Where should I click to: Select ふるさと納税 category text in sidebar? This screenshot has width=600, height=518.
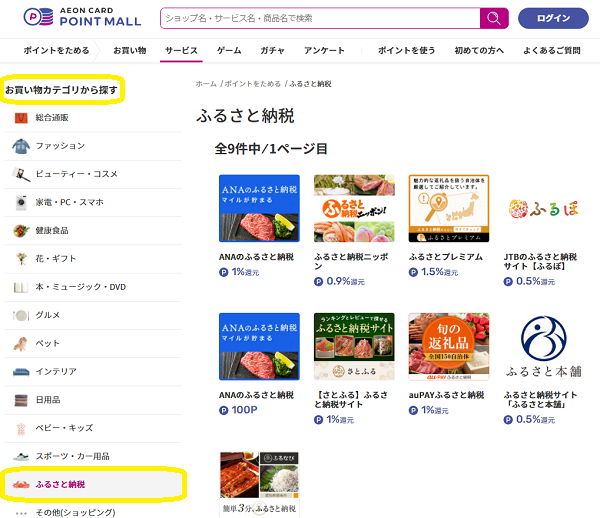[x=60, y=485]
